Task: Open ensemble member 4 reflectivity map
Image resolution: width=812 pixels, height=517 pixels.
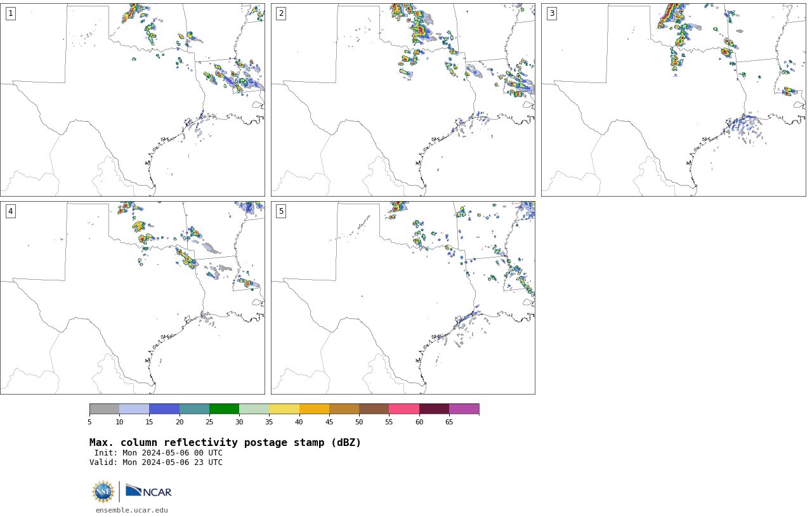Action: [132, 298]
